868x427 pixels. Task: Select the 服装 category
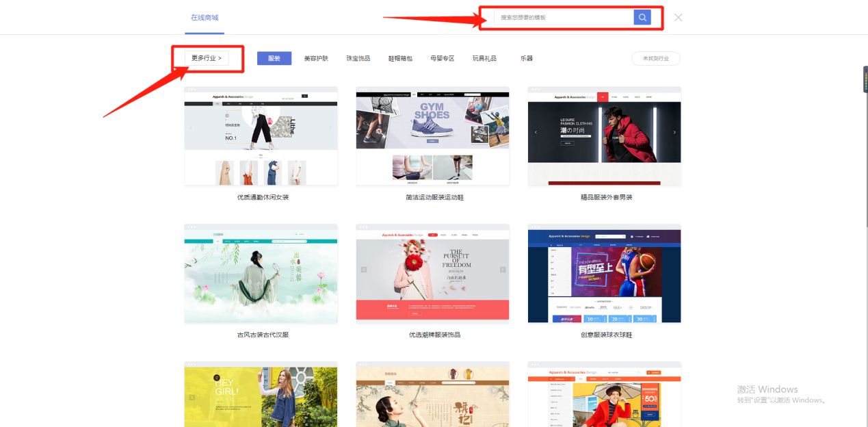tap(274, 58)
